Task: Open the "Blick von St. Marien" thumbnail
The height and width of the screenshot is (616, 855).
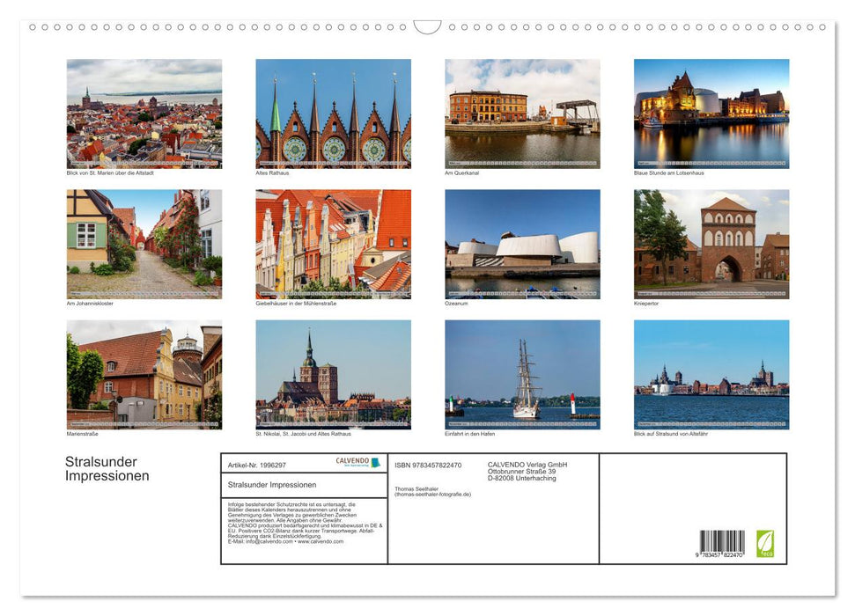Action: tap(144, 113)
